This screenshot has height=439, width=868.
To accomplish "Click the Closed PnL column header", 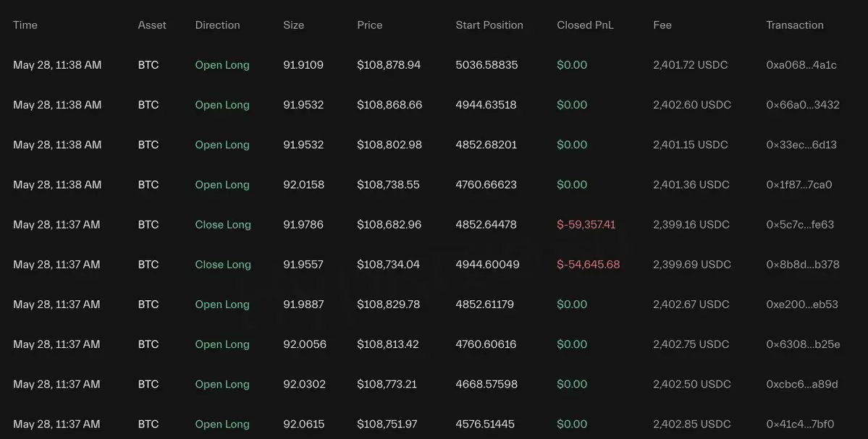I will (x=585, y=25).
